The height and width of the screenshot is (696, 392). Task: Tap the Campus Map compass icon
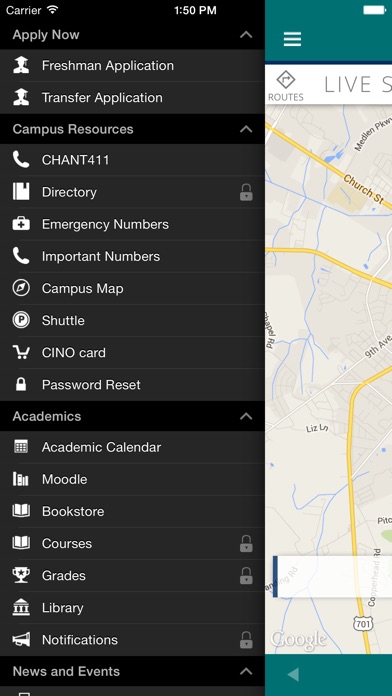(x=21, y=288)
